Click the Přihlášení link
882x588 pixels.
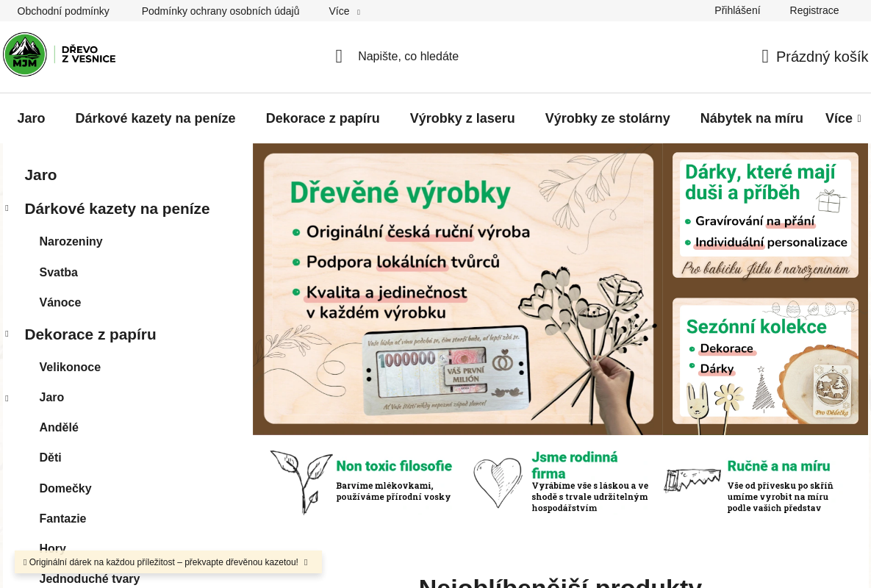click(x=737, y=10)
